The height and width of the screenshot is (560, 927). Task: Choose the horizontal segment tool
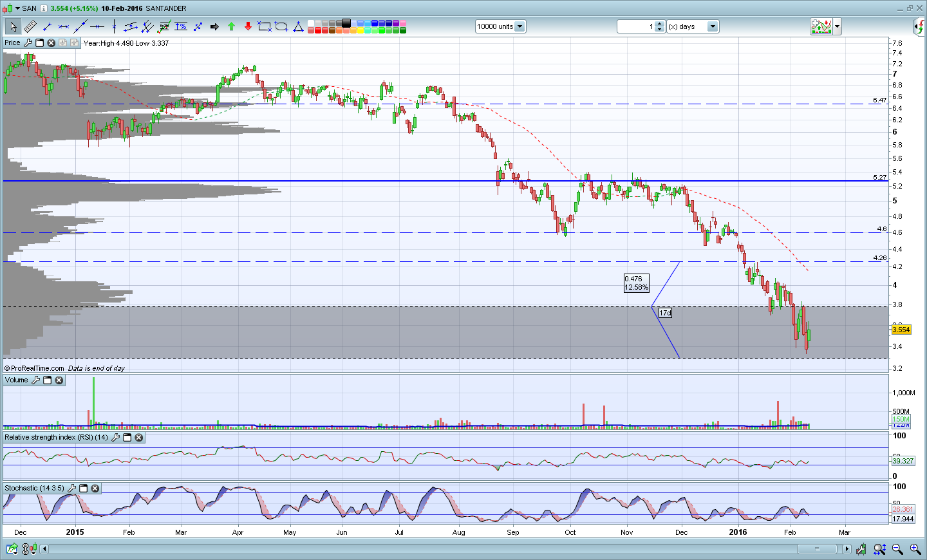click(x=64, y=26)
